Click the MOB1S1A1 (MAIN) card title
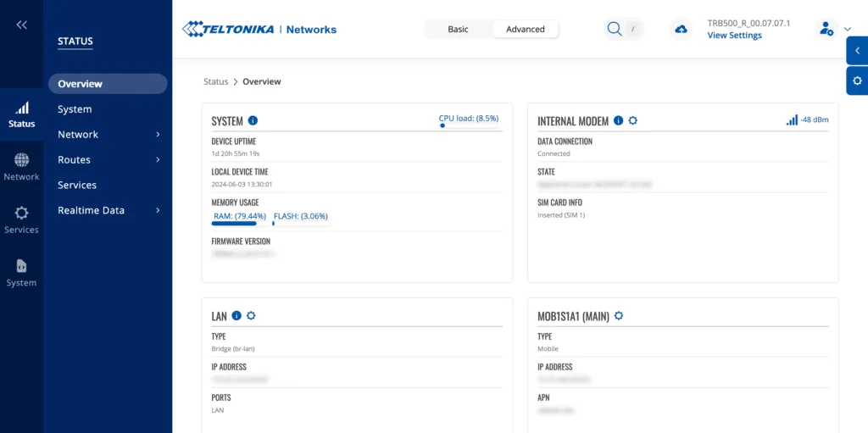 coord(574,316)
